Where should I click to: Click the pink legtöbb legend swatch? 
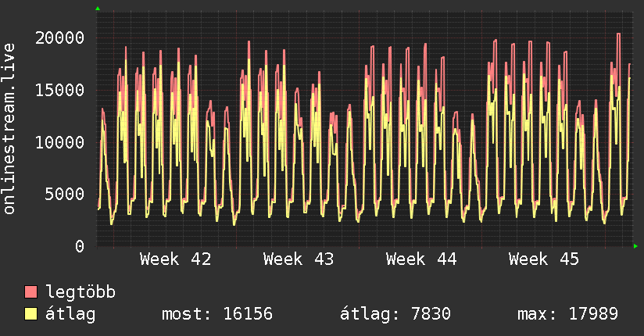coord(30,292)
